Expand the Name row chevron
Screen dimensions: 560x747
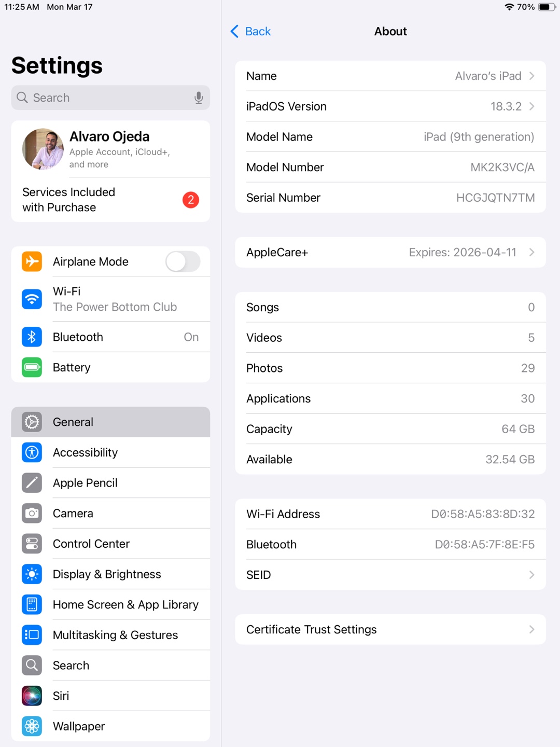coord(531,76)
